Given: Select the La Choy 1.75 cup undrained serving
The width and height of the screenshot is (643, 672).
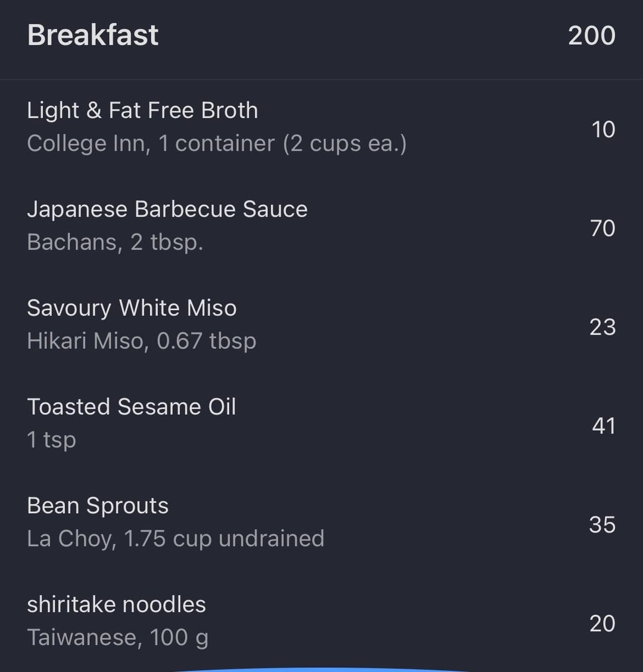Looking at the screenshot, I should [x=175, y=539].
